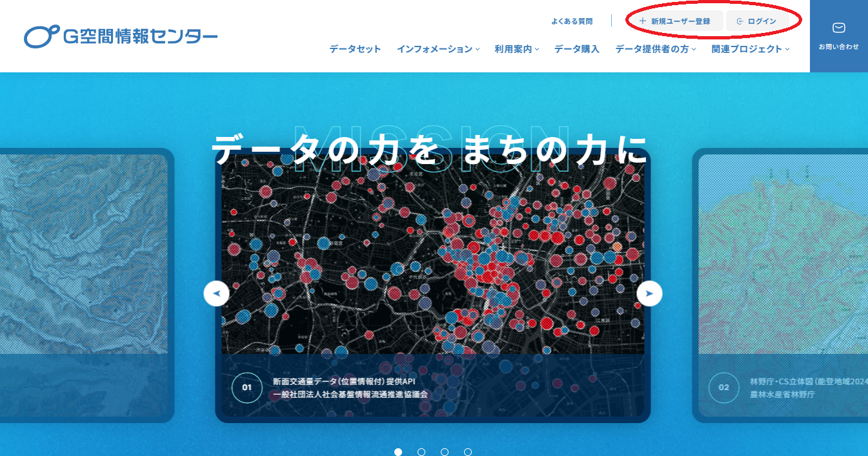
Task: Open 林野庁・CS立体図 slide on right
Action: 780,285
